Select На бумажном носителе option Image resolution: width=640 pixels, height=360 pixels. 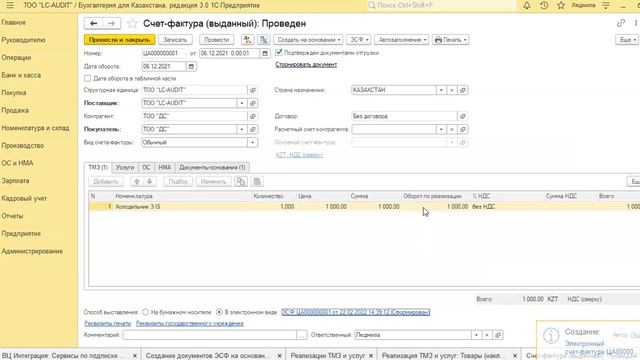click(145, 312)
